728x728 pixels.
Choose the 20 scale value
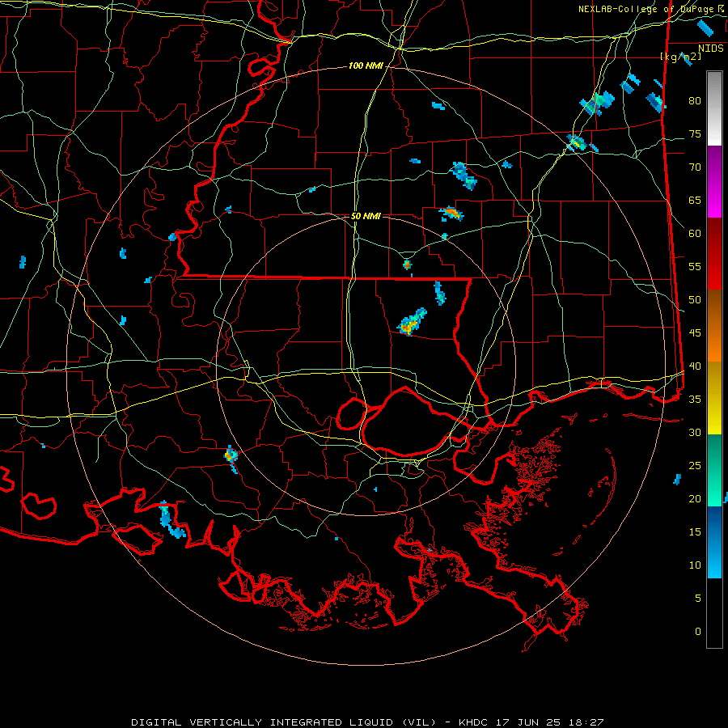tap(695, 499)
